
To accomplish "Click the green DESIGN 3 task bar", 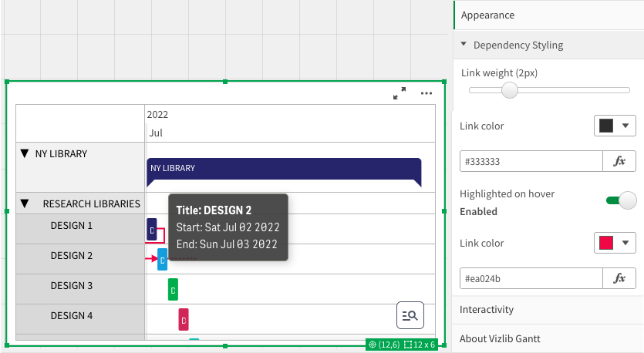I will pyautogui.click(x=173, y=289).
